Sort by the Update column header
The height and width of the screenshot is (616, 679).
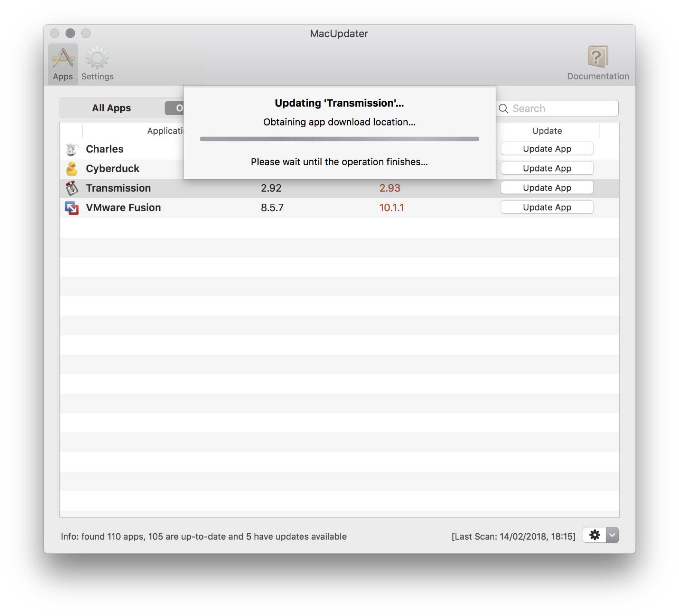point(547,131)
